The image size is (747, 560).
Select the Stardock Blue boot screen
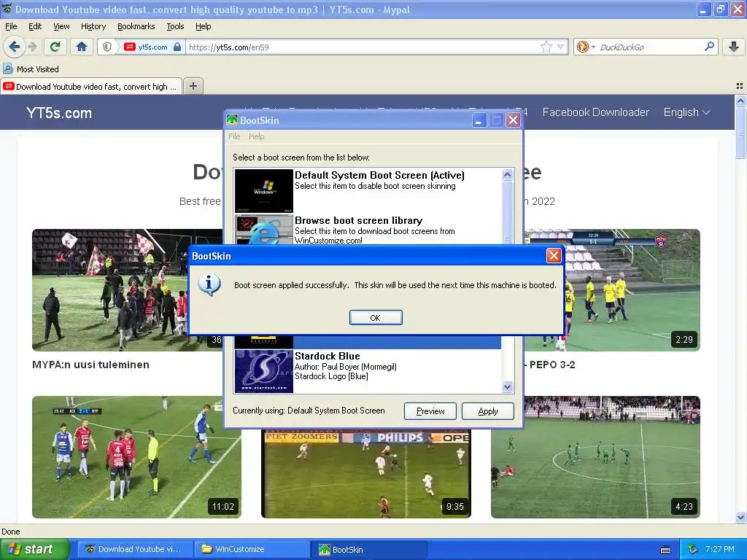[x=368, y=371]
